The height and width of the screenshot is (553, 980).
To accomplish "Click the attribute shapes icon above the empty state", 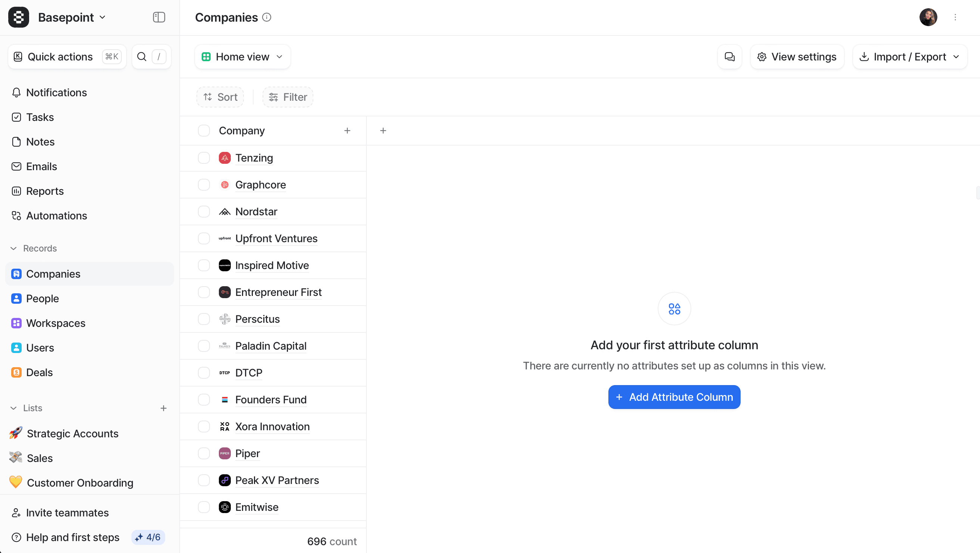I will 674,309.
